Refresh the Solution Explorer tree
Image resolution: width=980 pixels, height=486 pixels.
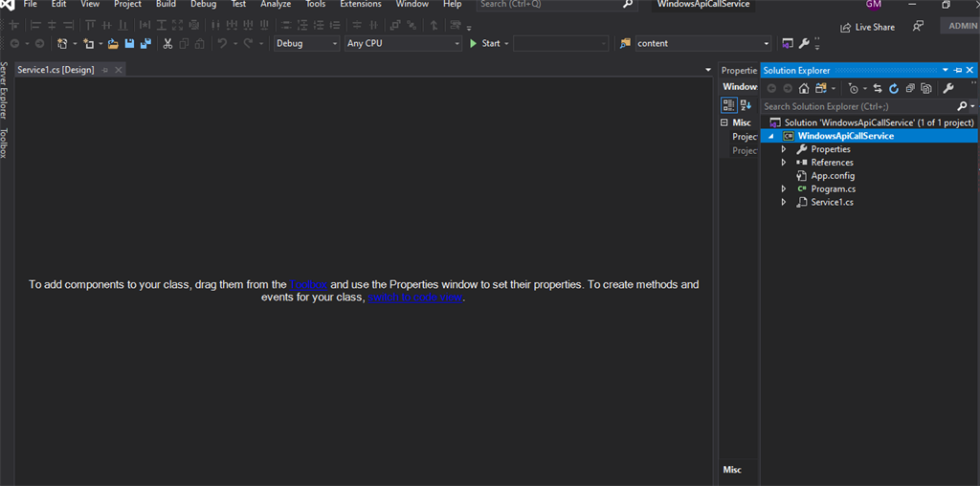click(x=894, y=88)
